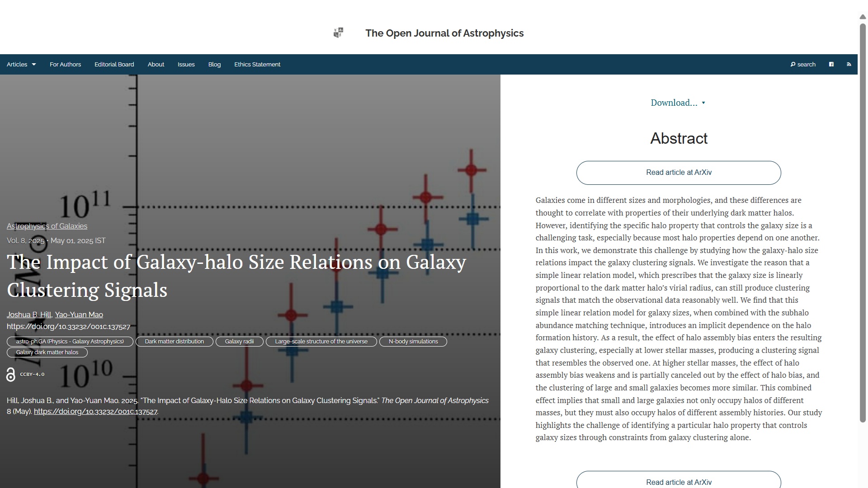The height and width of the screenshot is (488, 868).
Task: Open the For Authors menu item
Action: (x=65, y=64)
